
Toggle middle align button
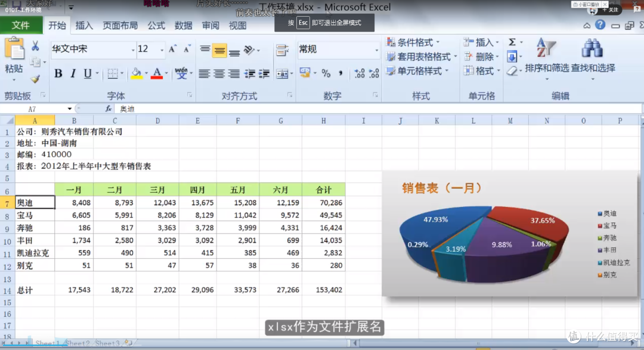click(x=219, y=51)
